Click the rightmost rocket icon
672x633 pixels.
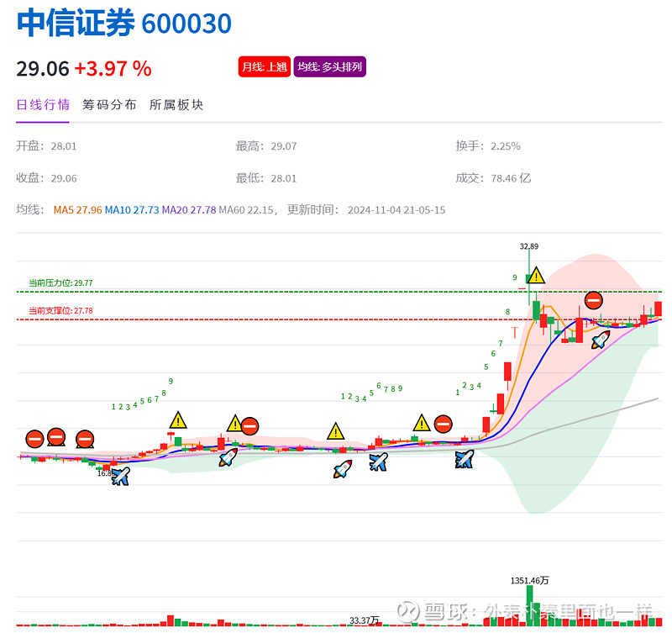pyautogui.click(x=601, y=340)
